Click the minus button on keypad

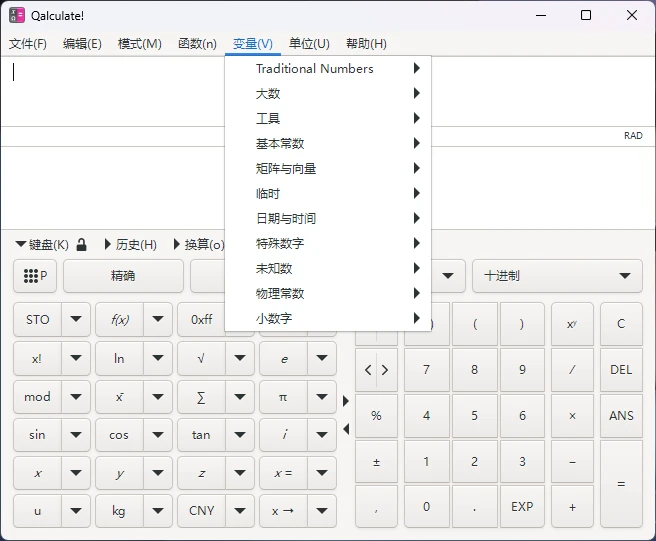572,462
